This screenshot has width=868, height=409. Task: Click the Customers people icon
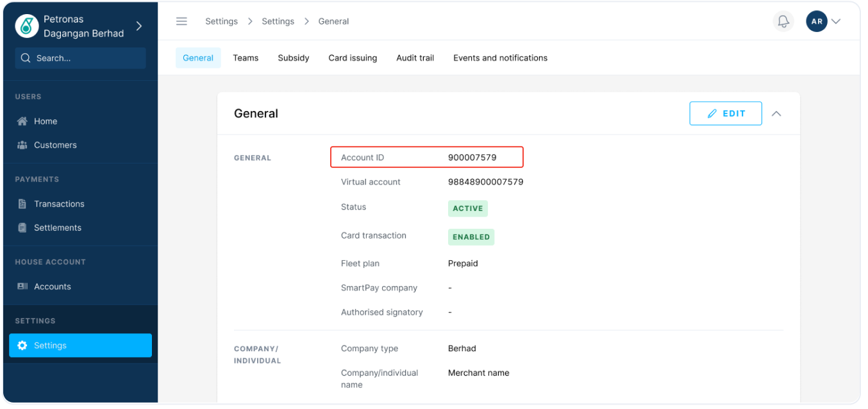[22, 145]
